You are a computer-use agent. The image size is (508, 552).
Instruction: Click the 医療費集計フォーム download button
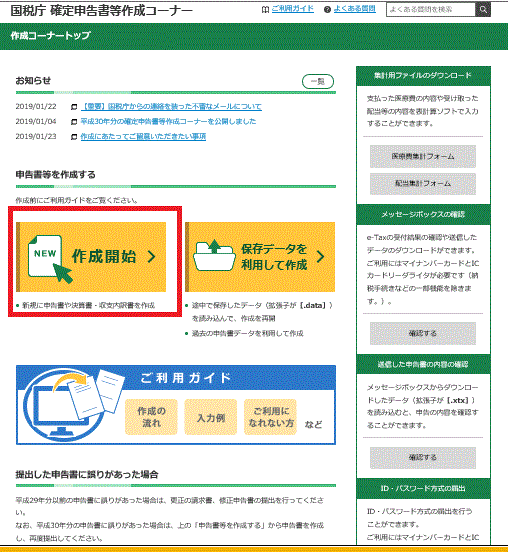coord(423,156)
